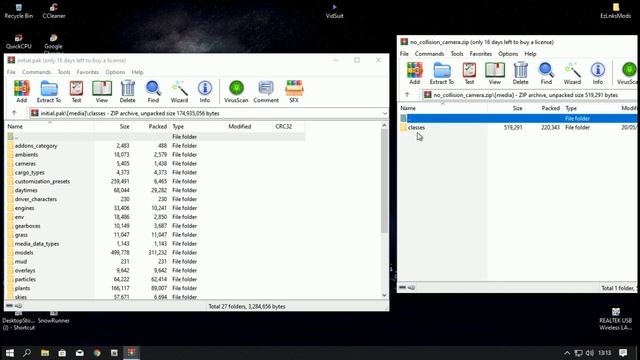Select the media_data_types folder
The width and height of the screenshot is (640, 360).
(x=37, y=244)
